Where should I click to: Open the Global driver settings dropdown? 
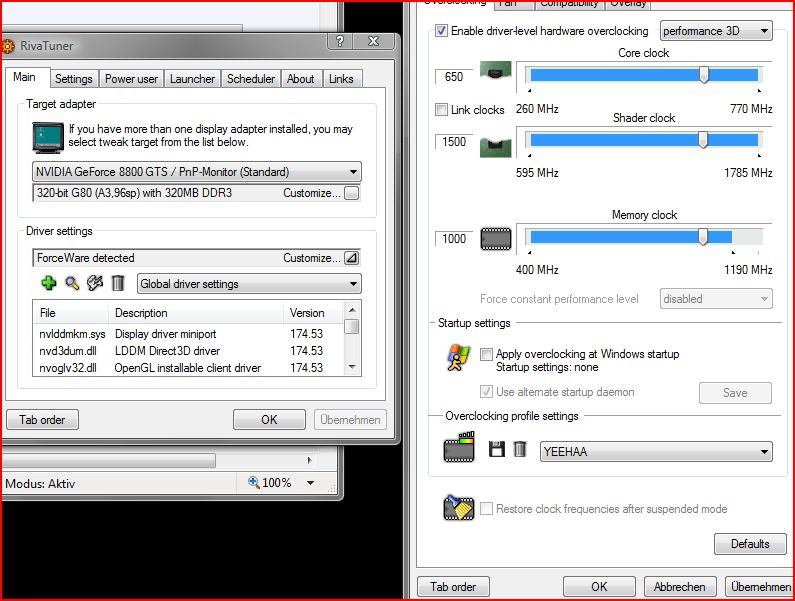[x=249, y=284]
